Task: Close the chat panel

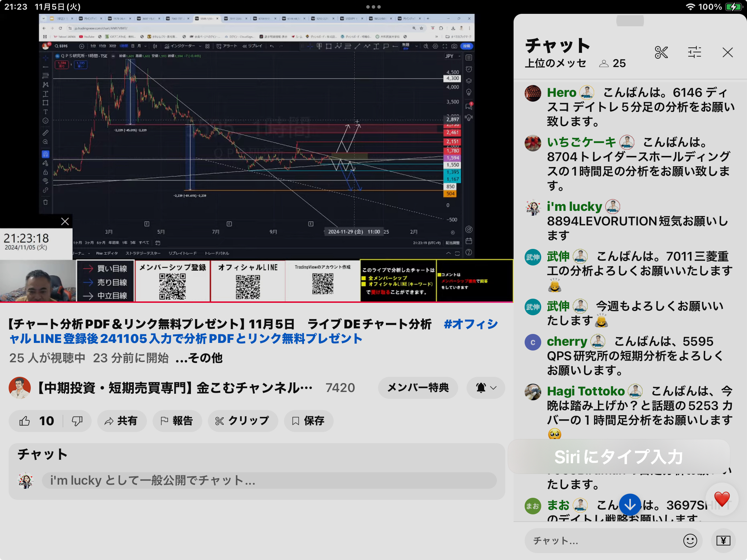Action: click(728, 53)
